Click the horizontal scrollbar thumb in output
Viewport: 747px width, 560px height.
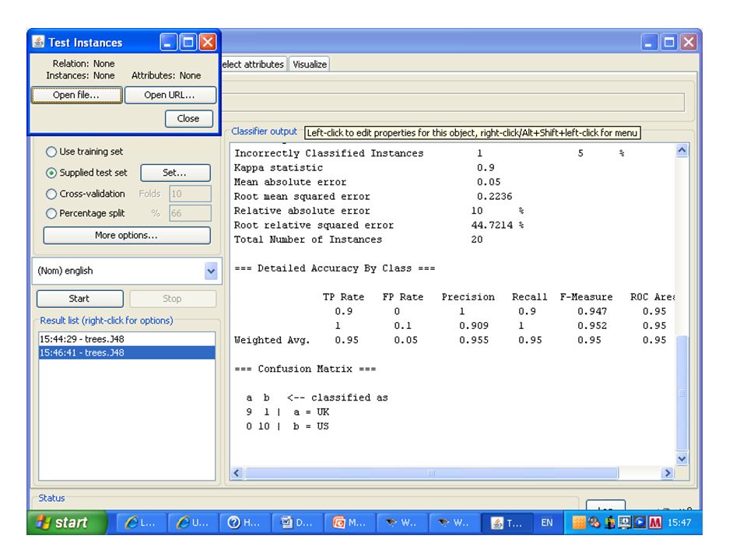[x=432, y=473]
